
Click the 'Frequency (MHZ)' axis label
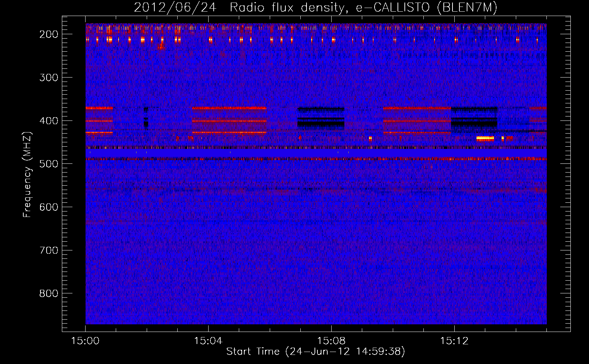(27, 175)
